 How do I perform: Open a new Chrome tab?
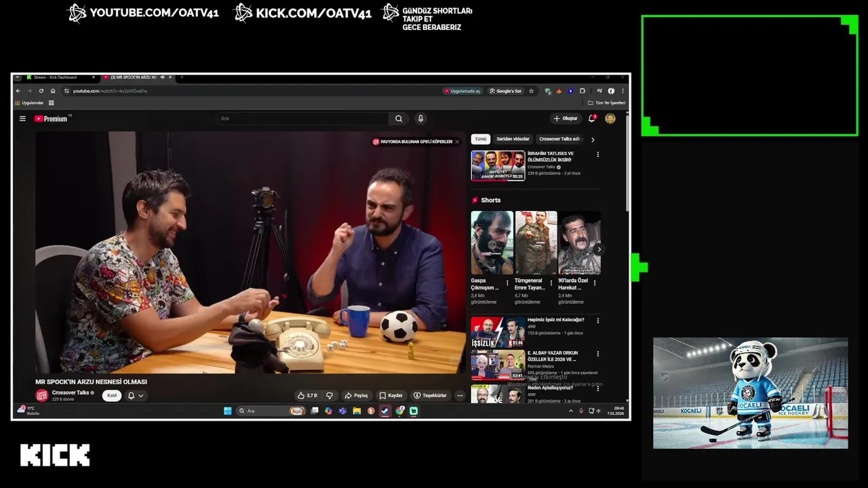pyautogui.click(x=181, y=77)
